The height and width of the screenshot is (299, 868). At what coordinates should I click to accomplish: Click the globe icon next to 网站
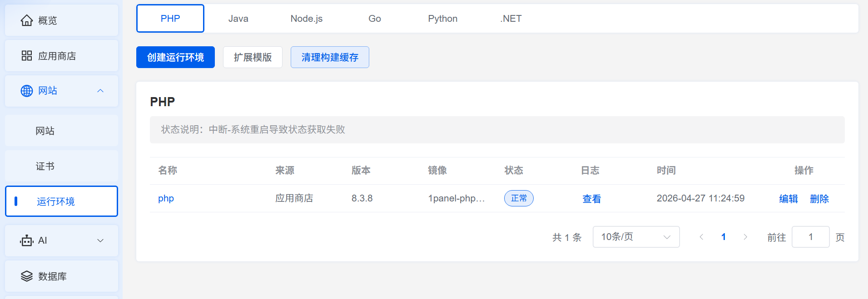pyautogui.click(x=27, y=91)
